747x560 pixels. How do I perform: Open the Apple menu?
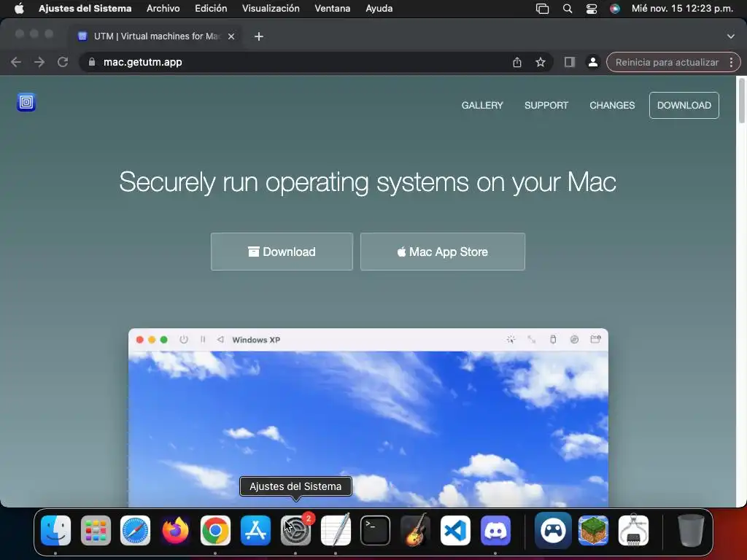coord(19,8)
